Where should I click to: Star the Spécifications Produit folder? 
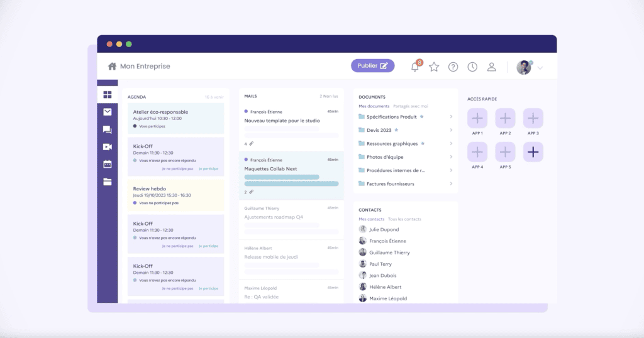point(422,117)
